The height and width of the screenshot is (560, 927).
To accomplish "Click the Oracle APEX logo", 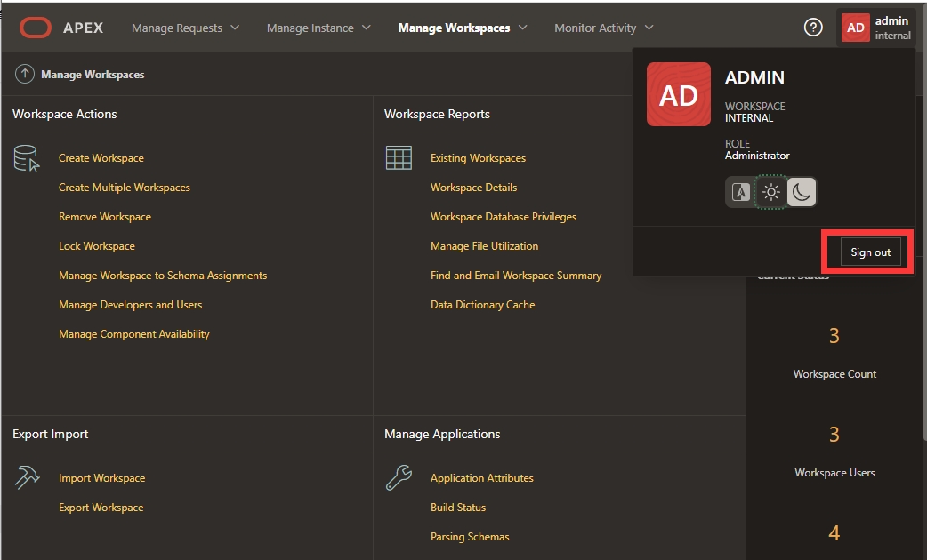I will pos(61,28).
